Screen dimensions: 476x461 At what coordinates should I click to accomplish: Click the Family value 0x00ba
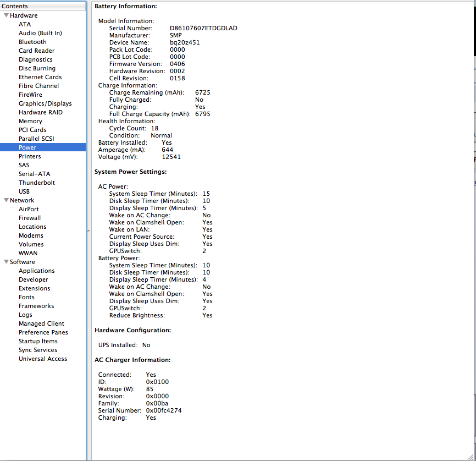point(157,404)
